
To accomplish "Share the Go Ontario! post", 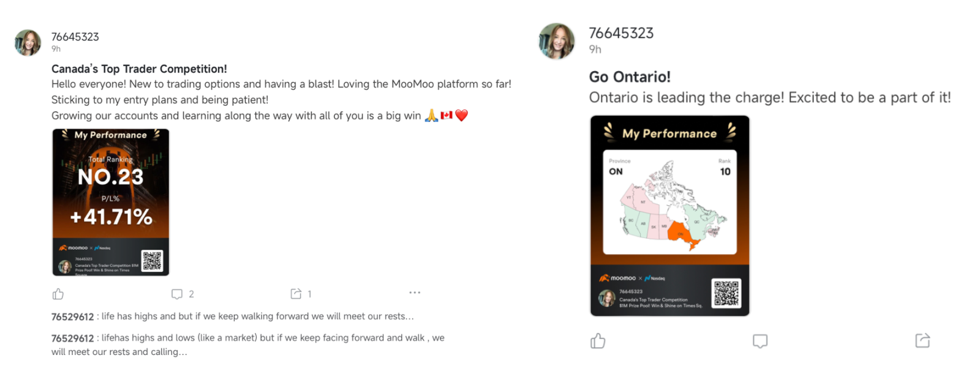I will (922, 340).
